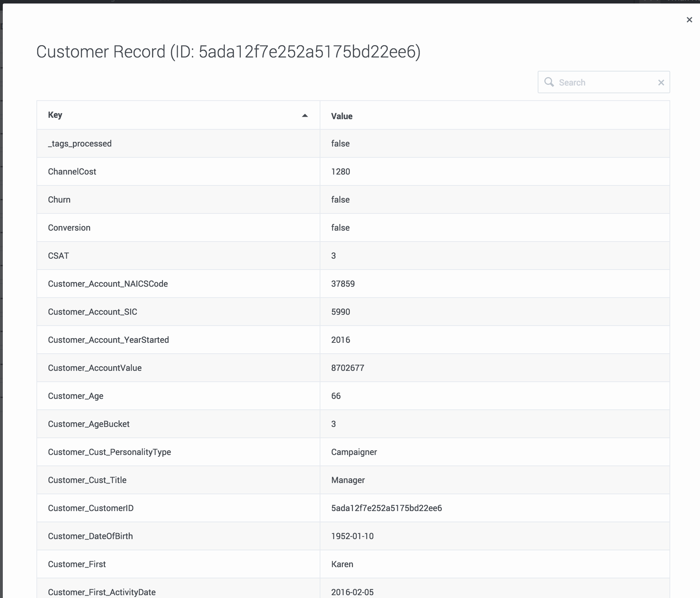Click the Conversion row false value
Image resolution: width=700 pixels, height=598 pixels.
[x=340, y=228]
